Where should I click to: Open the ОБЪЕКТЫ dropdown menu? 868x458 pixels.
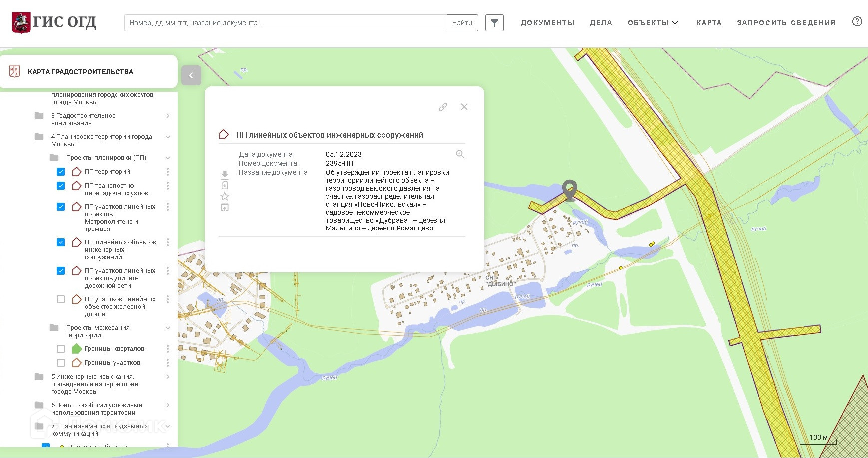tap(653, 23)
